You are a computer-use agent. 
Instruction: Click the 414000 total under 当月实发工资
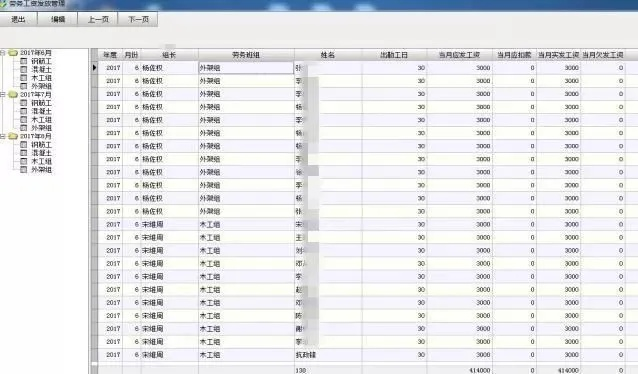[x=568, y=370]
